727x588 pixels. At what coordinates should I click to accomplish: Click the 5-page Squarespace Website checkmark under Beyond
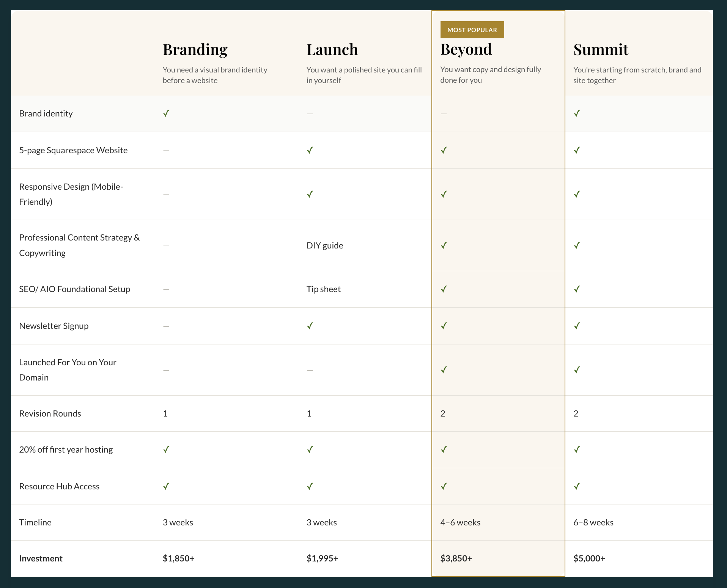tap(444, 150)
